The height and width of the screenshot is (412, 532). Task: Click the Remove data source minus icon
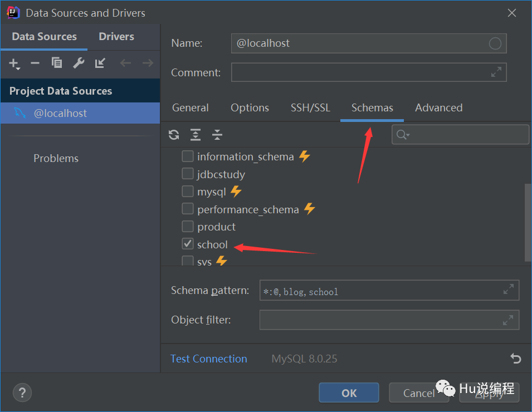tap(35, 63)
